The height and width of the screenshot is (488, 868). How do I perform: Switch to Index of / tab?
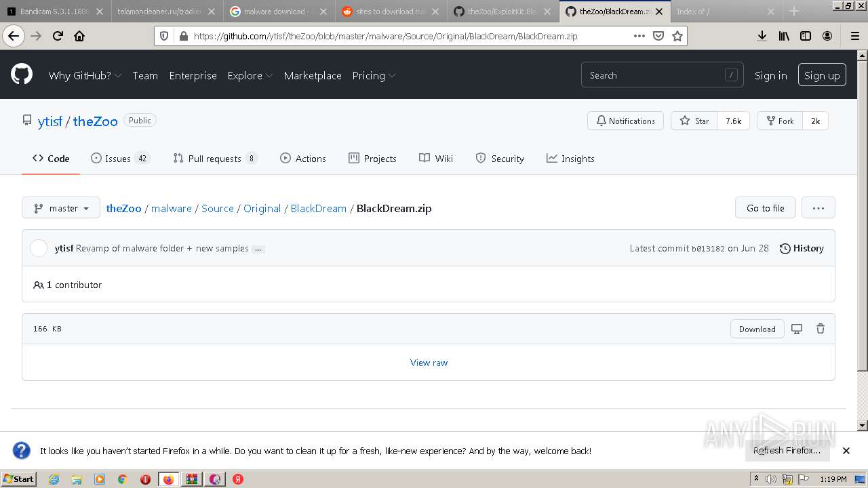click(x=726, y=12)
